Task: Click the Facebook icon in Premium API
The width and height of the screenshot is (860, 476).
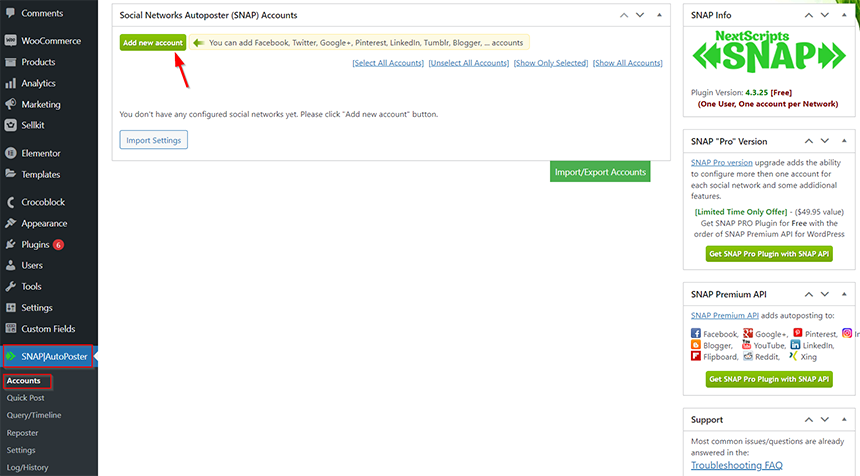Action: [695, 333]
